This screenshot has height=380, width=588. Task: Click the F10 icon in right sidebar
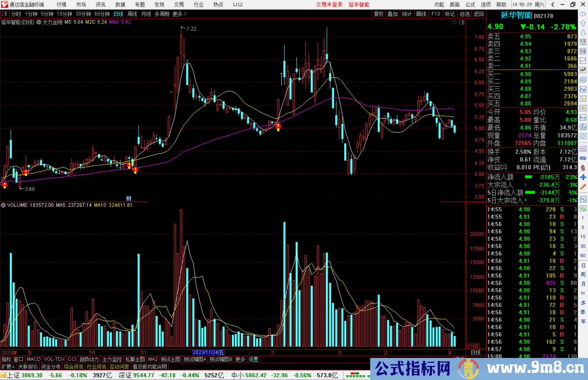pyautogui.click(x=583, y=89)
